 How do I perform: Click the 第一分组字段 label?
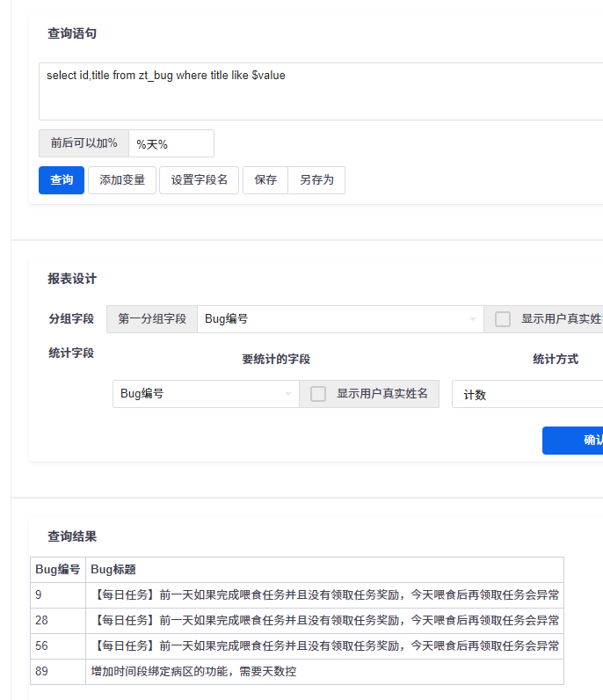[152, 319]
